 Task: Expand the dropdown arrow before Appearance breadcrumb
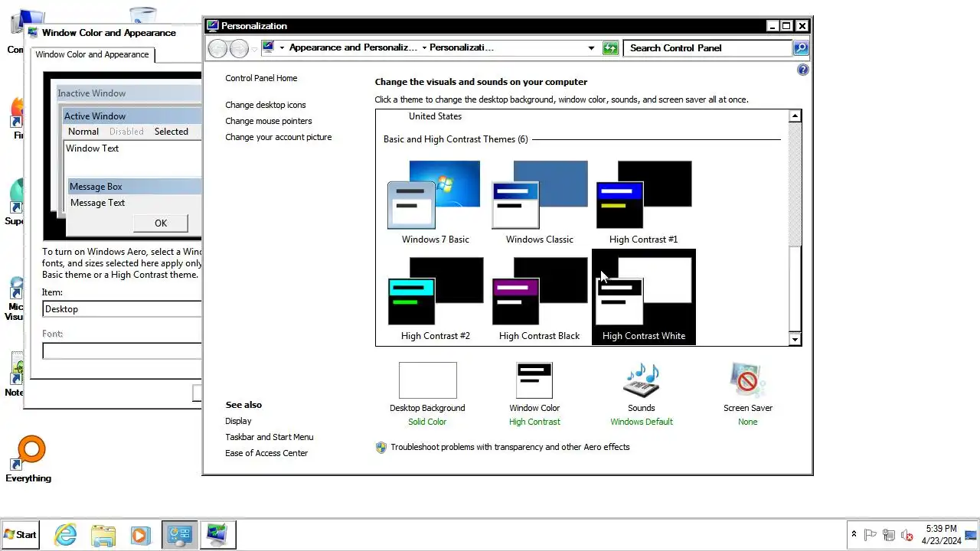point(282,47)
